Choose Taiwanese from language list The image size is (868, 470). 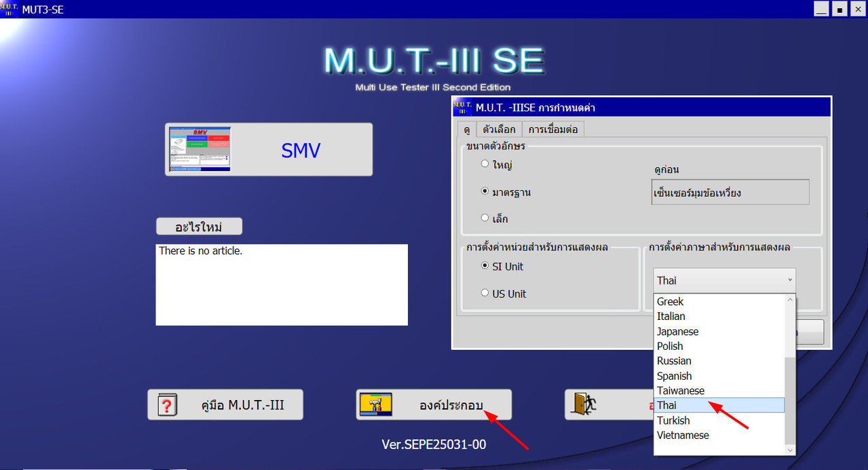tap(719, 391)
